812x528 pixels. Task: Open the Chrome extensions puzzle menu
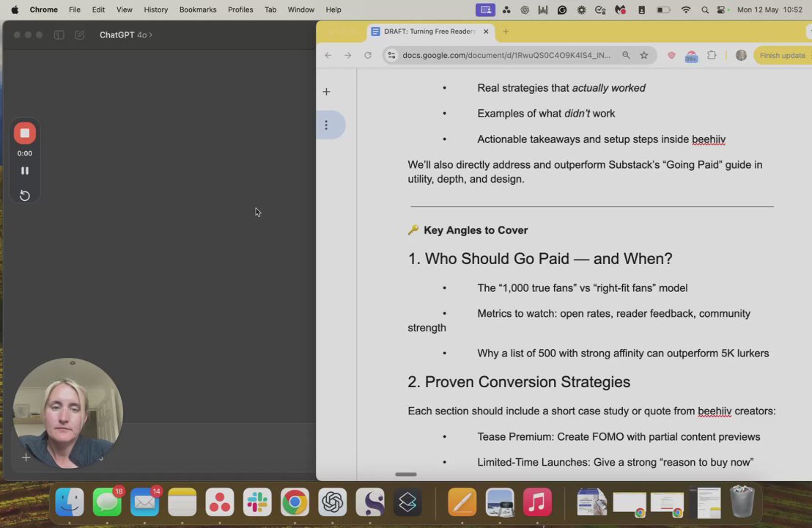point(712,56)
